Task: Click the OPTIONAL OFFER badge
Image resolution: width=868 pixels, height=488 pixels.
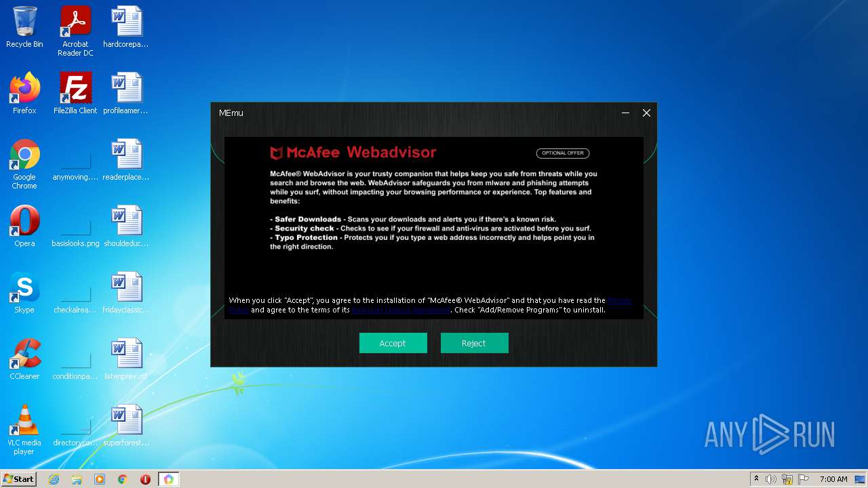Action: [563, 153]
